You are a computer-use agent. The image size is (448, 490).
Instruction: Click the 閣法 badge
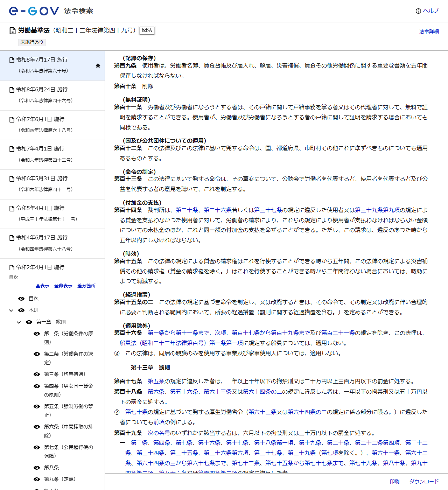point(147,30)
